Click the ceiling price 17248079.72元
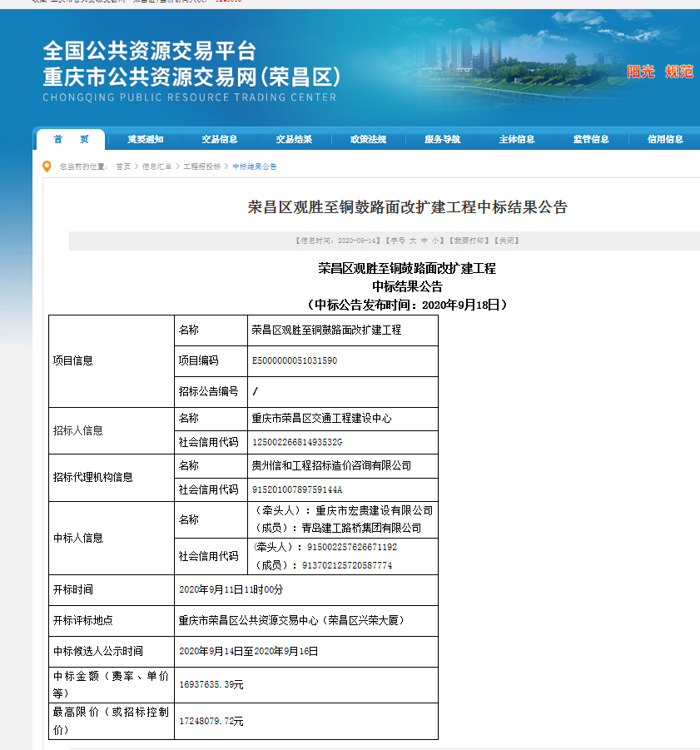700x750 pixels. pyautogui.click(x=211, y=722)
